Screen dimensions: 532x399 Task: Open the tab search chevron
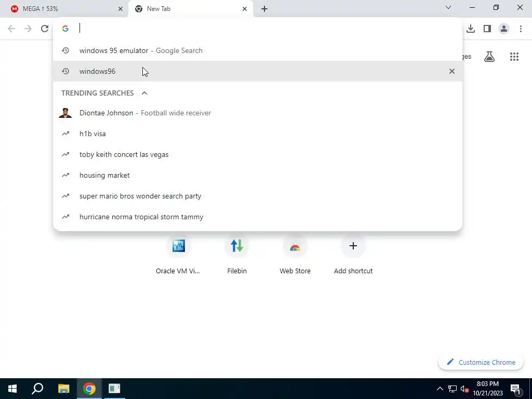(x=448, y=7)
